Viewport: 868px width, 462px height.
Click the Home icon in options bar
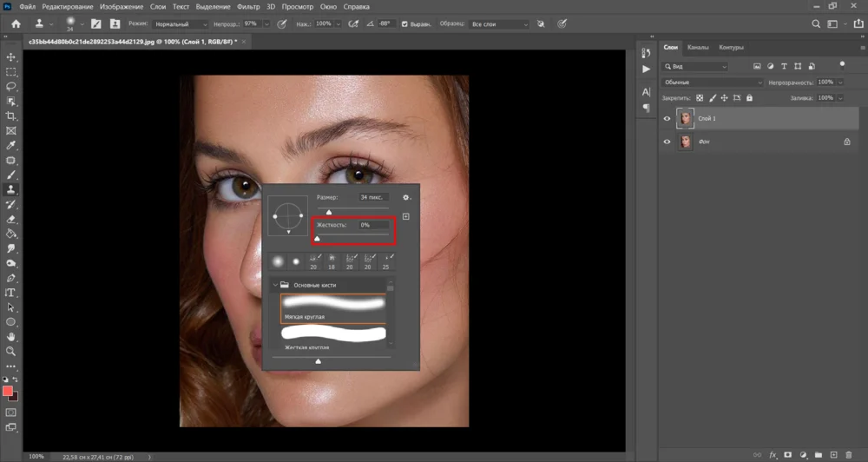click(x=16, y=24)
